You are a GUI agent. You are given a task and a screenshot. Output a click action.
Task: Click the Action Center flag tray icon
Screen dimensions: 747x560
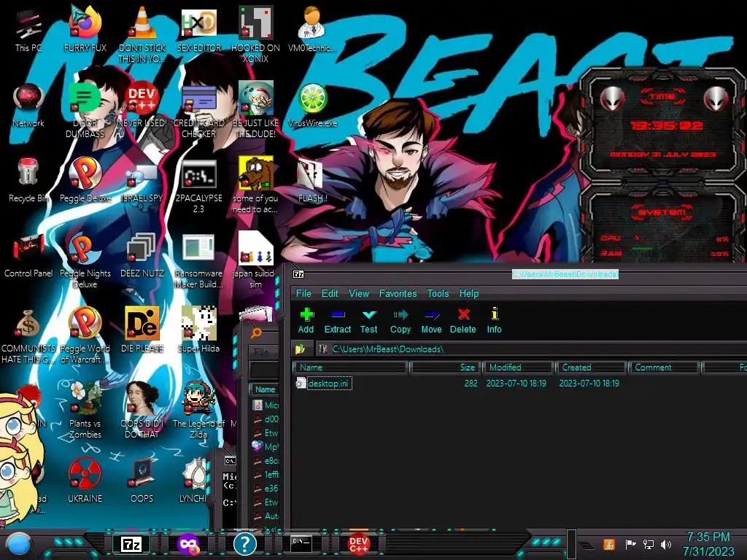(x=630, y=544)
